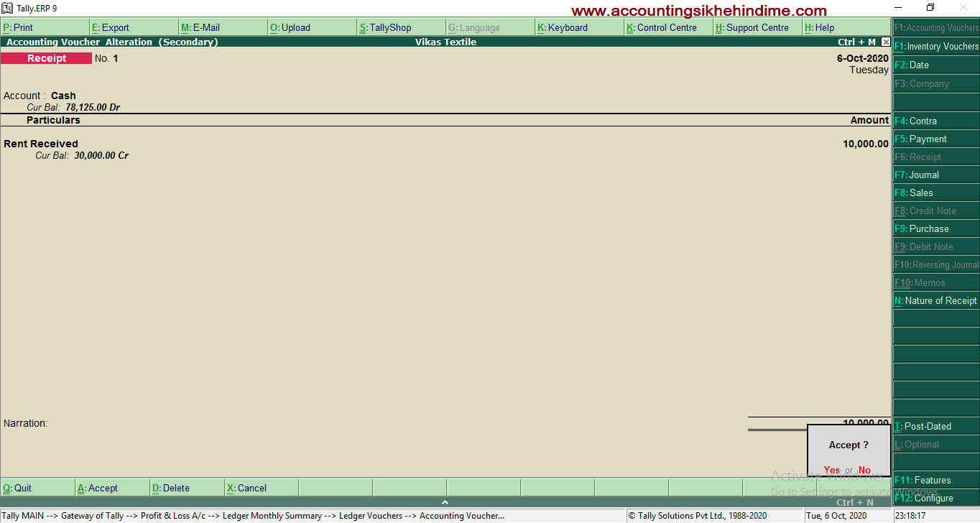Open the Keyboard menu
This screenshot has height=523, width=980.
coord(579,27)
